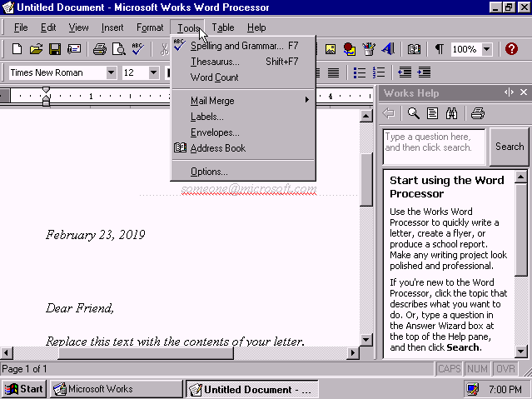This screenshot has height=399, width=532.
Task: Click the Start button
Action: point(24,389)
